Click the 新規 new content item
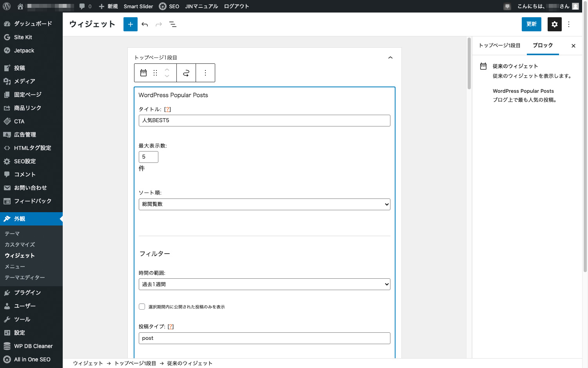 pyautogui.click(x=108, y=6)
